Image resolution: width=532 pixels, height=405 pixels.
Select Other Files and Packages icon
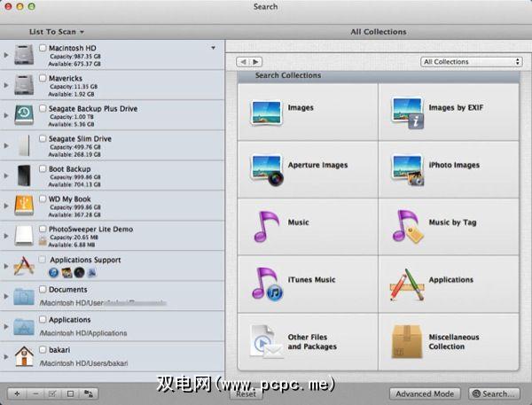pyautogui.click(x=266, y=341)
